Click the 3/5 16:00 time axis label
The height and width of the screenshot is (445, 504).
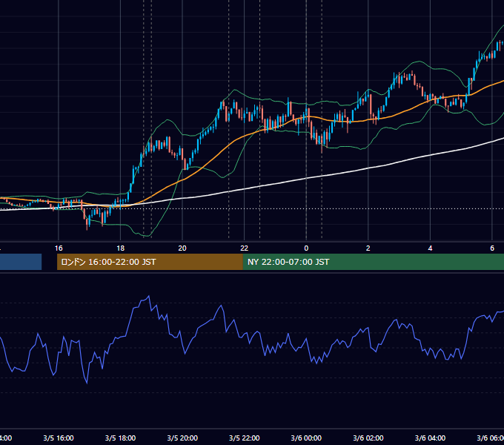point(59,438)
